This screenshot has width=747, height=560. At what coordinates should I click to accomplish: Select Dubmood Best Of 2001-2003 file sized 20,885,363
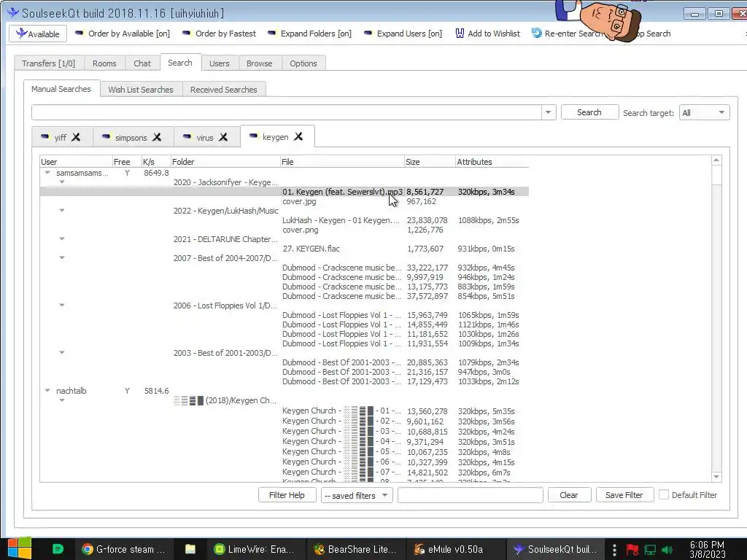point(285,362)
